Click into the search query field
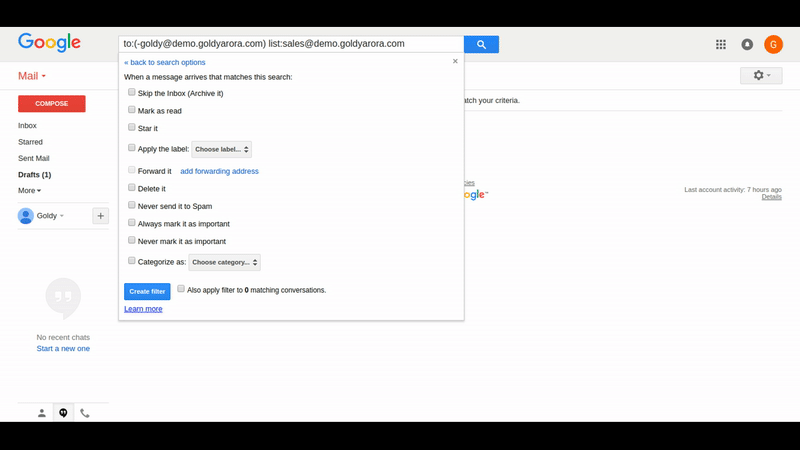This screenshot has width=800, height=450. [x=291, y=44]
